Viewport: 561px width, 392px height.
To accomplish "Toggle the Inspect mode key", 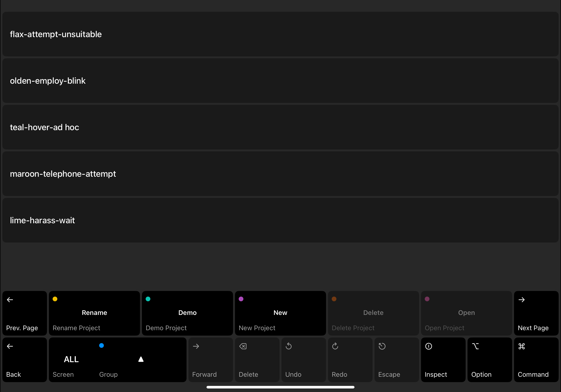I will click(443, 360).
